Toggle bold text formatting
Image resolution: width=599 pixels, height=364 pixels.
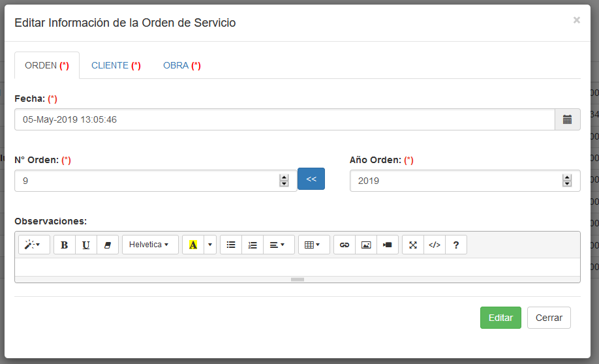coord(64,245)
